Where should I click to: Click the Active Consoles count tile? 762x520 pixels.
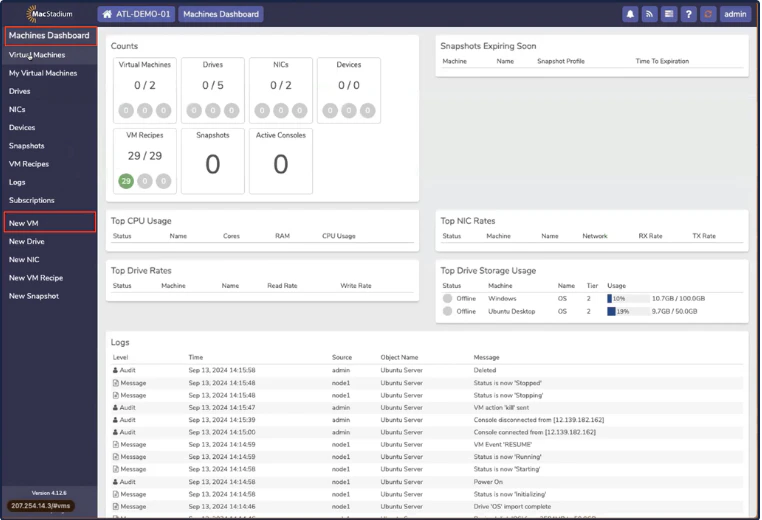tap(281, 161)
